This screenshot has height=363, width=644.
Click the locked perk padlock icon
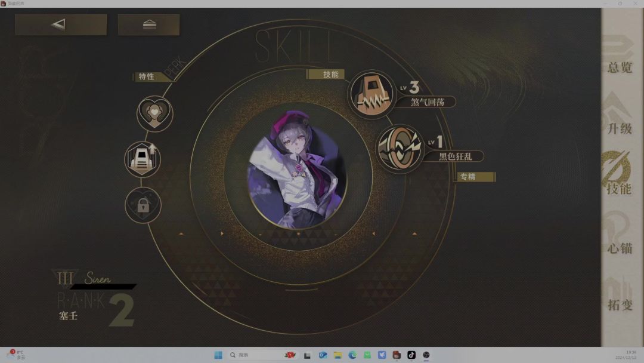click(x=143, y=205)
